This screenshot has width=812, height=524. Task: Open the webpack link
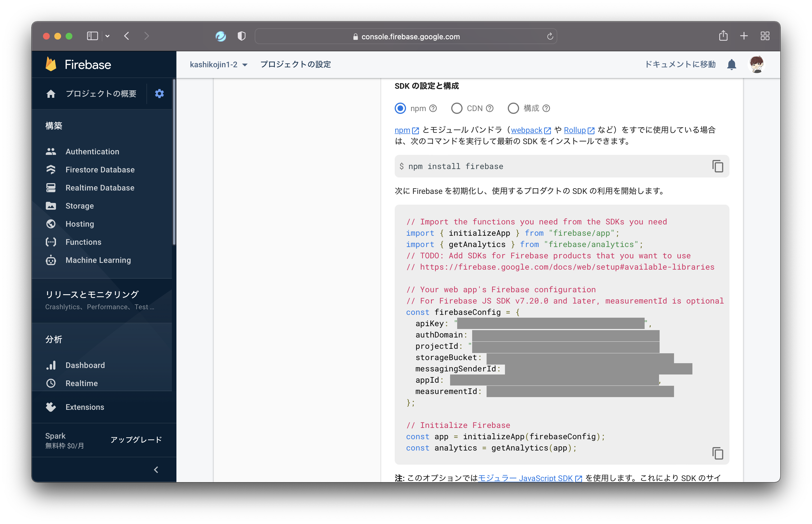tap(531, 130)
